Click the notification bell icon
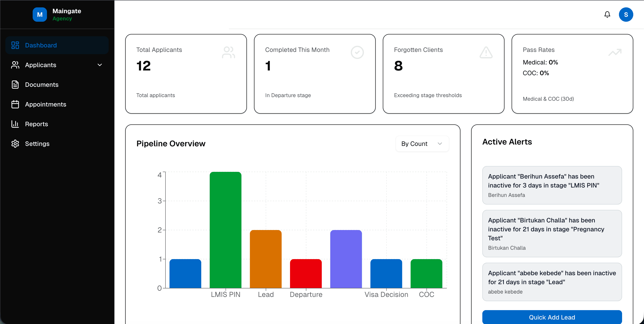 (607, 15)
